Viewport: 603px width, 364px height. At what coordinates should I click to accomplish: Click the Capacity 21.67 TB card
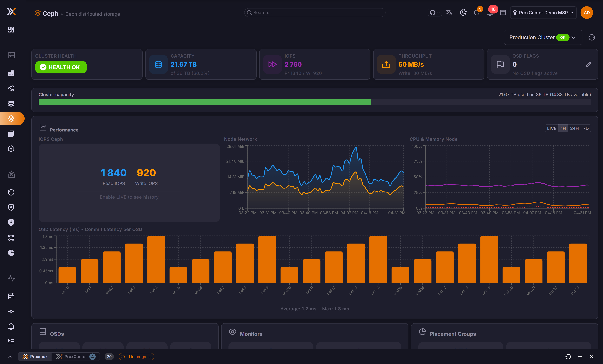click(x=201, y=64)
